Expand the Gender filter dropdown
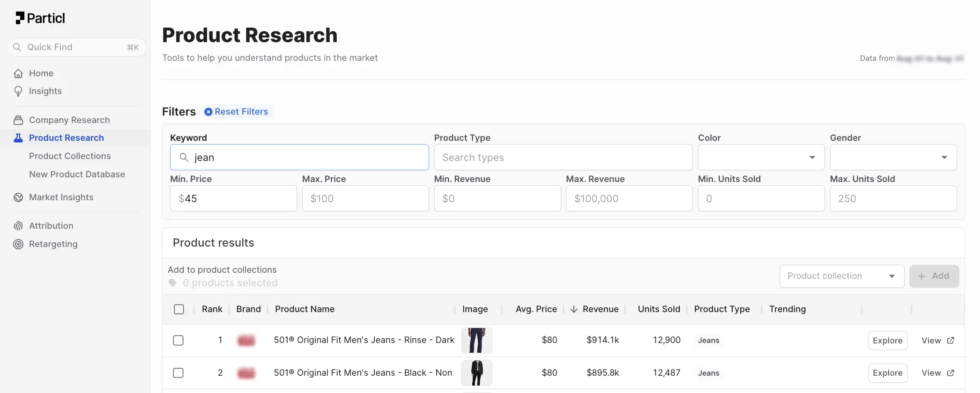The image size is (980, 393). tap(893, 158)
